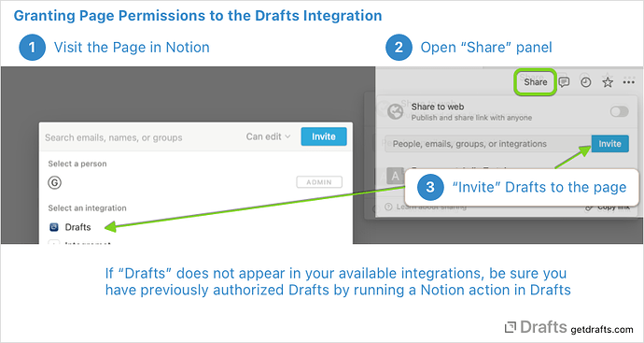The width and height of the screenshot is (644, 343).
Task: Favorite the page with star icon
Action: [x=608, y=82]
